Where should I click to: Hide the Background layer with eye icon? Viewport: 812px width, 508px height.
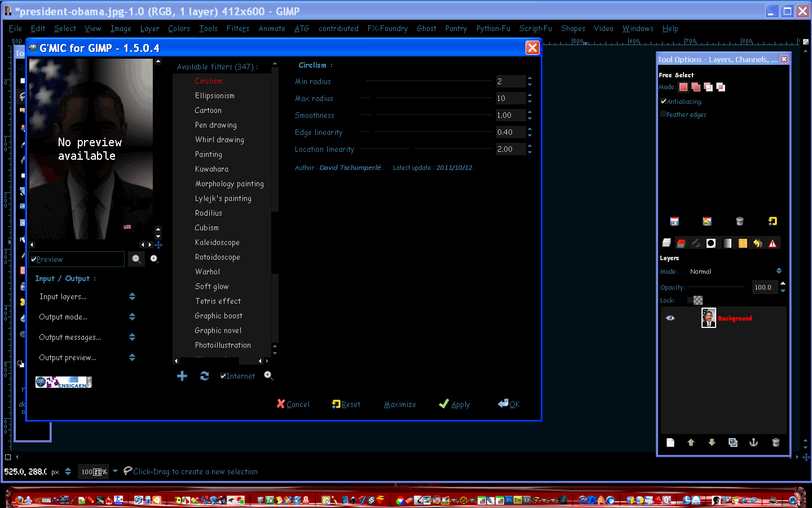point(670,318)
